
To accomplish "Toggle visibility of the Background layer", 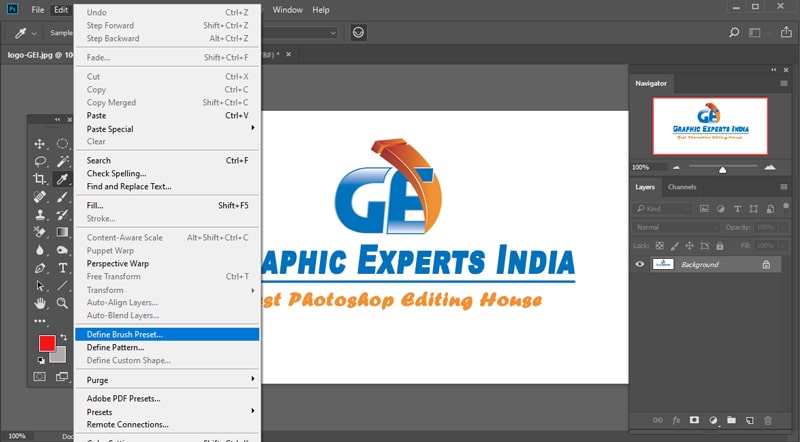I will pos(640,264).
